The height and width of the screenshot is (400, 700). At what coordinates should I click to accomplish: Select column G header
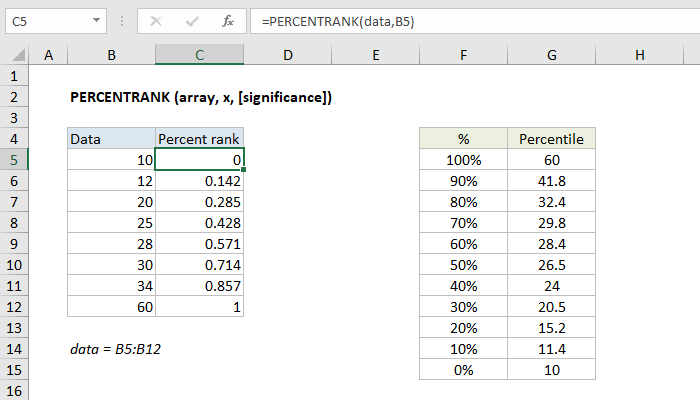click(x=552, y=55)
